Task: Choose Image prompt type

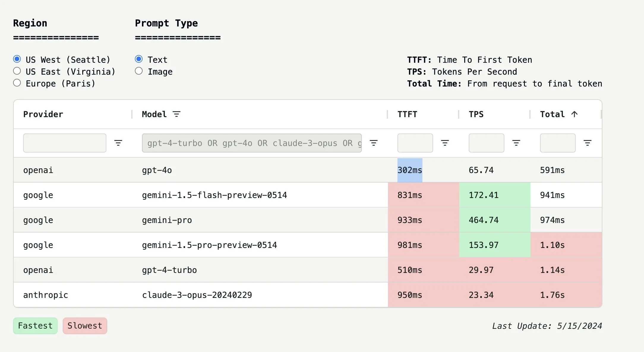Action: point(139,71)
